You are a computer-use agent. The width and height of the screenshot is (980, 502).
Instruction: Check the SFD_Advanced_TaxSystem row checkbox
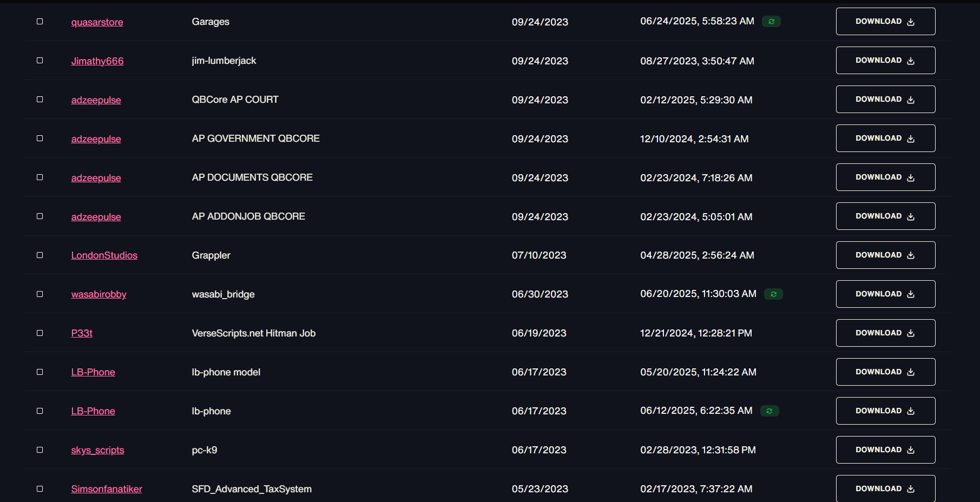40,489
